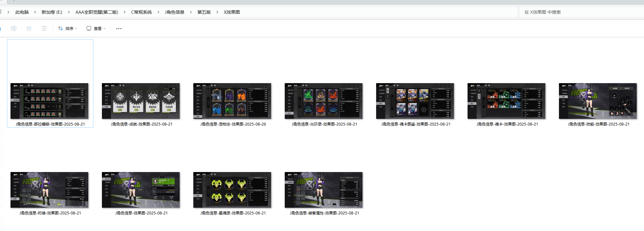The width and height of the screenshot is (644, 231).
Task: Click the Rename icon in the toolbar
Action: (14, 28)
